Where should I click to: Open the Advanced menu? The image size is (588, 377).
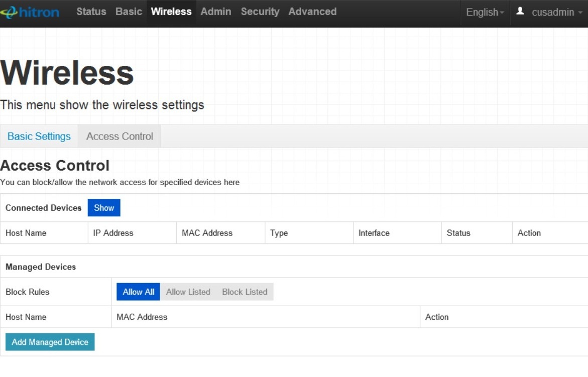coord(312,11)
